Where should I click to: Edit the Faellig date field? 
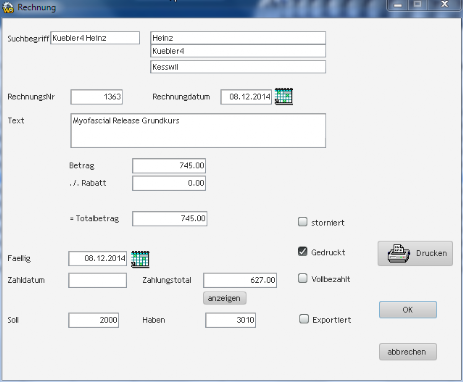click(98, 259)
